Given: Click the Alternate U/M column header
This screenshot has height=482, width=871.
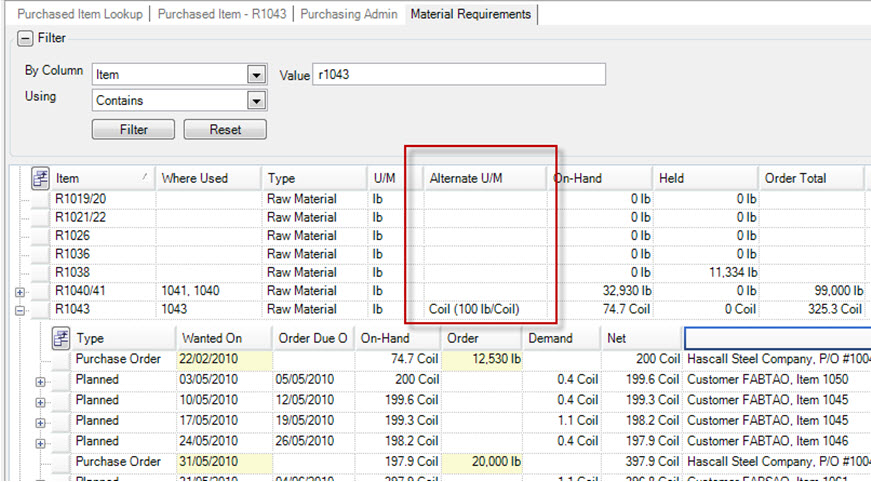Looking at the screenshot, I should click(466, 178).
